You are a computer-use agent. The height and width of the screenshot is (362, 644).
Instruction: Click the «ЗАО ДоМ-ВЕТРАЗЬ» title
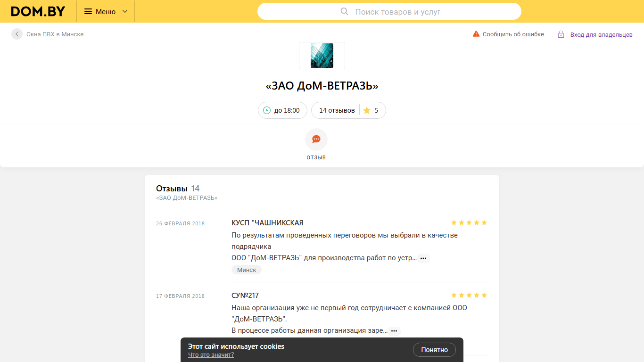(322, 86)
